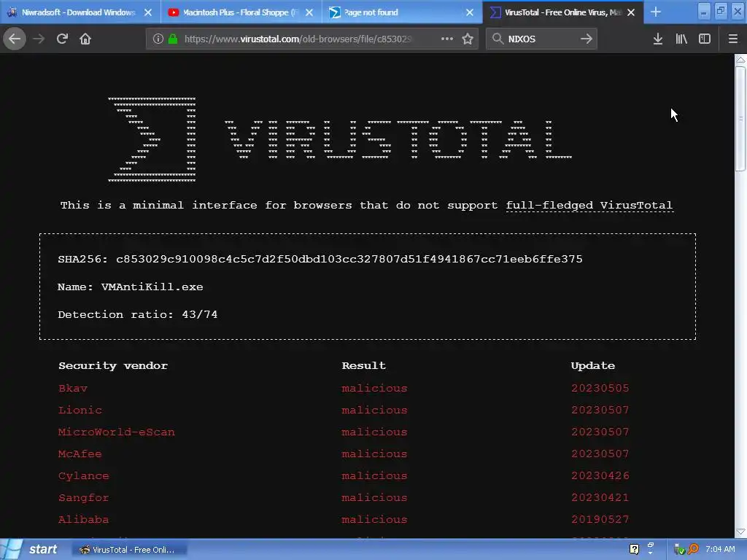Open page actions three-dot menu
The width and height of the screenshot is (747, 560).
(447, 39)
